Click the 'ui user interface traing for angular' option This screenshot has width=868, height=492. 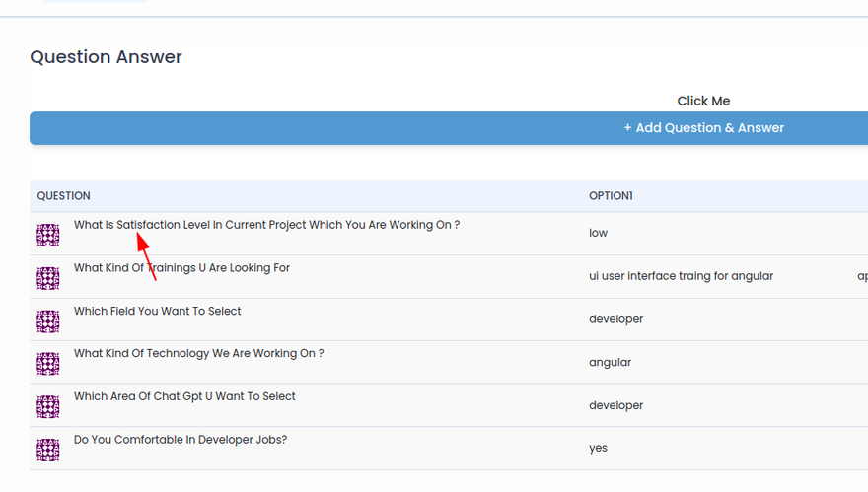(681, 277)
